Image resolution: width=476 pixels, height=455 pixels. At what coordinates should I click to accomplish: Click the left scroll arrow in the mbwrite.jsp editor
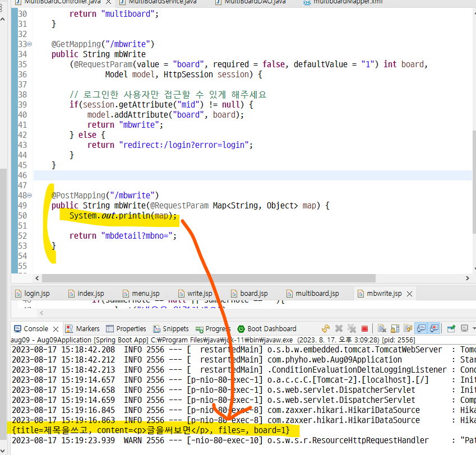pos(41,313)
